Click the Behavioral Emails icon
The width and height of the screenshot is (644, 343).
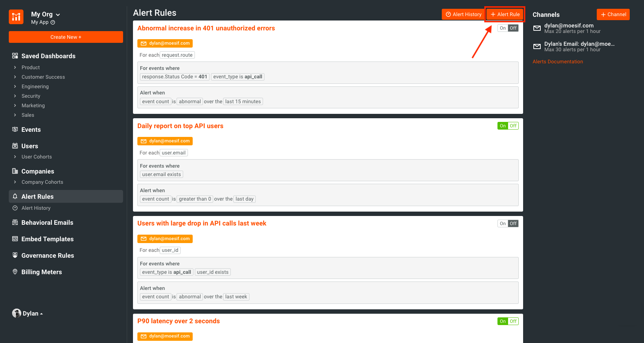pyautogui.click(x=15, y=222)
